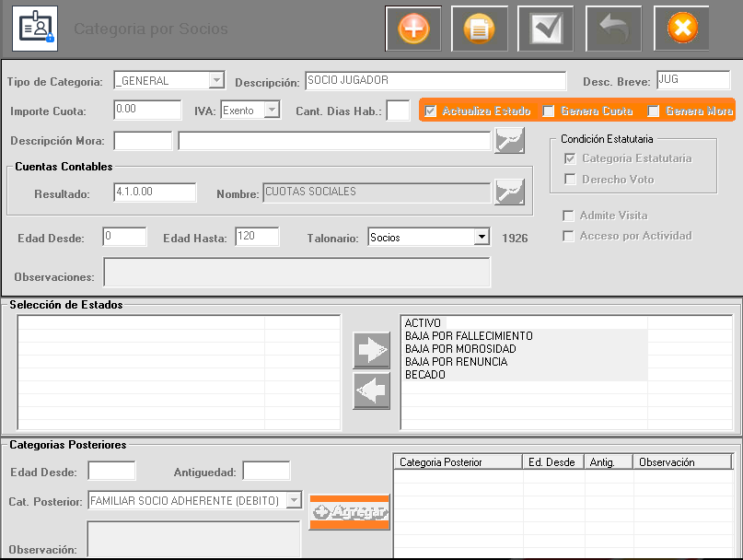
Task: Click the checkmark confirm toolbar icon
Action: (x=545, y=29)
